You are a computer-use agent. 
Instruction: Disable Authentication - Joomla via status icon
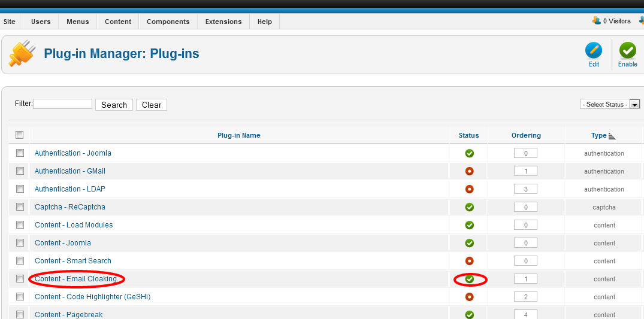click(470, 153)
